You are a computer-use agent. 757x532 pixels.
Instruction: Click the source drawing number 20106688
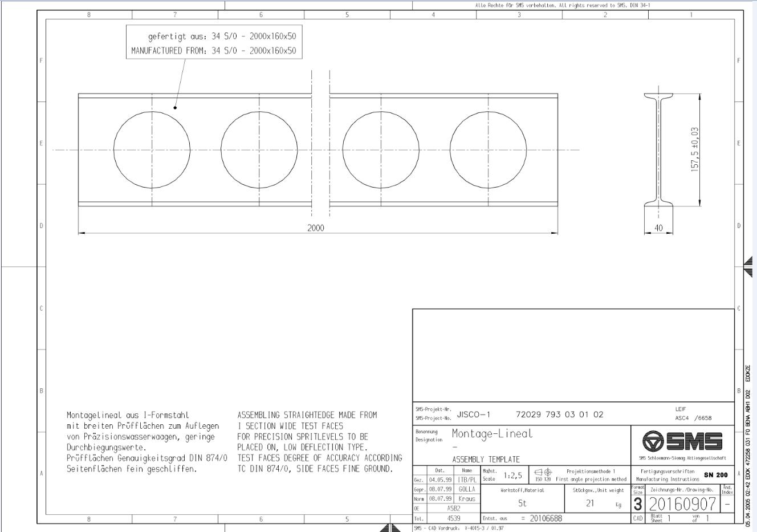(x=546, y=518)
